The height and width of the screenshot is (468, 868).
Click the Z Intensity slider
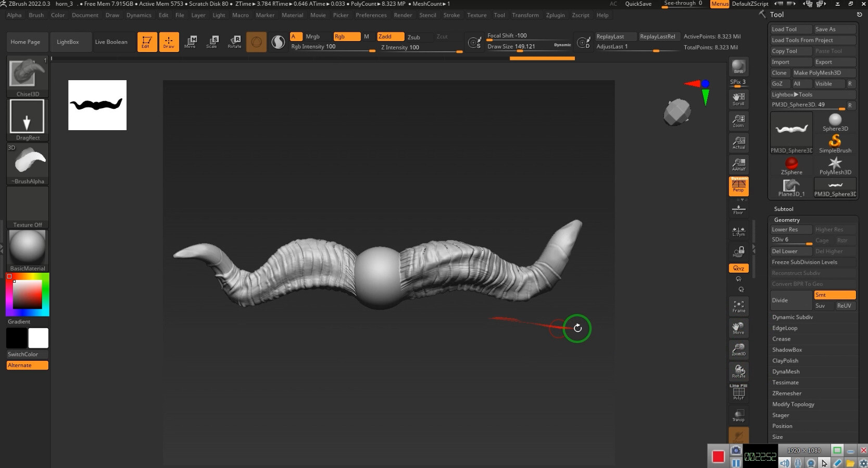tap(421, 47)
